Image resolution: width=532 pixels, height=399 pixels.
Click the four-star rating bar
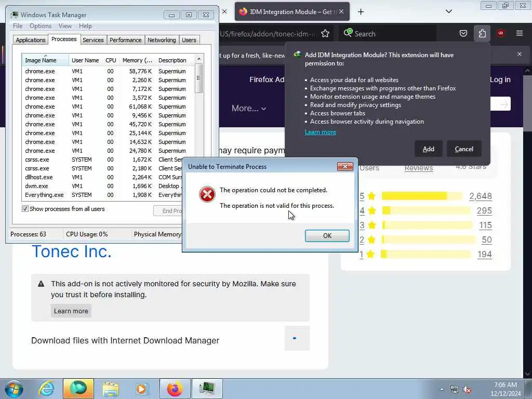(x=427, y=210)
